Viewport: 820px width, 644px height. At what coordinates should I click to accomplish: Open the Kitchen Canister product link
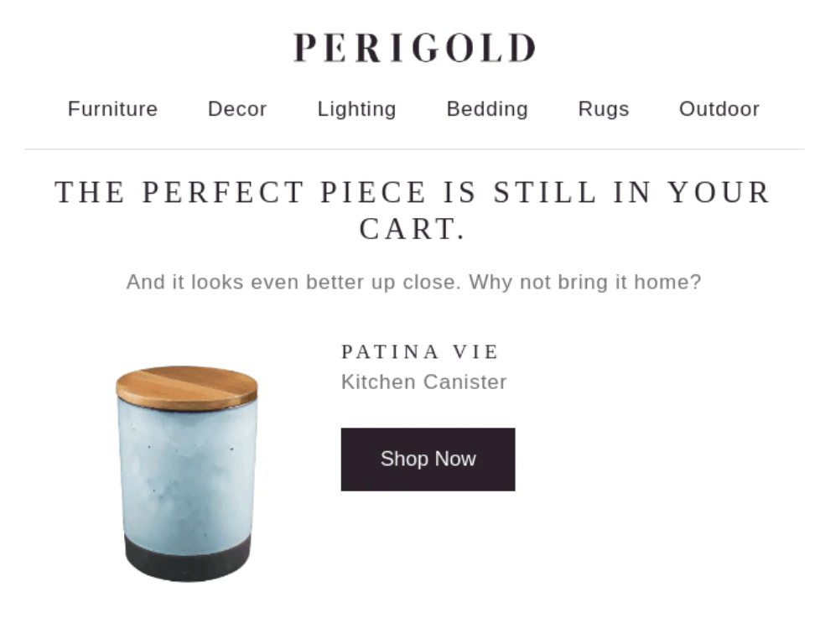point(423,382)
